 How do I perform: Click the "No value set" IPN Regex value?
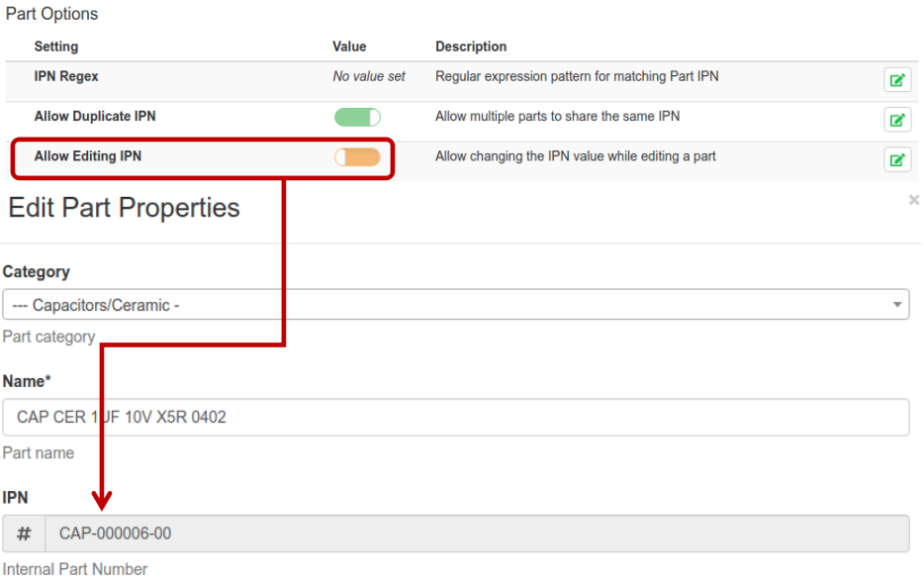[x=369, y=76]
